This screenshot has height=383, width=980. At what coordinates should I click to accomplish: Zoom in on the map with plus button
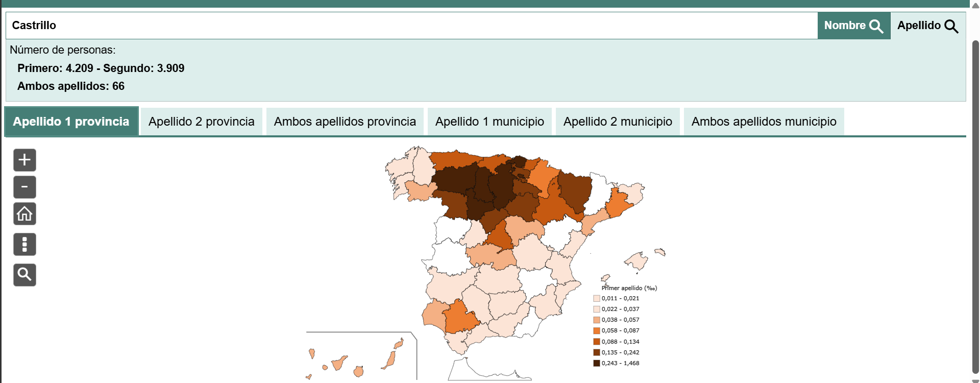tap(24, 160)
